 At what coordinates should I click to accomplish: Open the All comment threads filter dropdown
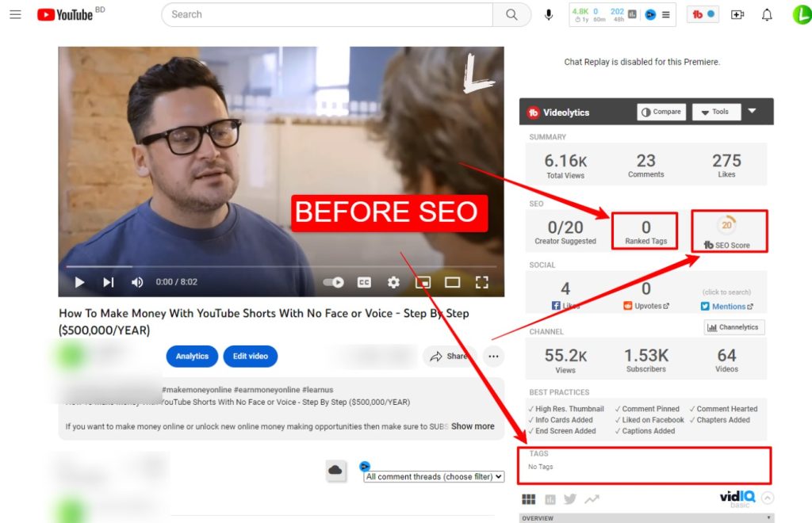[x=434, y=476]
